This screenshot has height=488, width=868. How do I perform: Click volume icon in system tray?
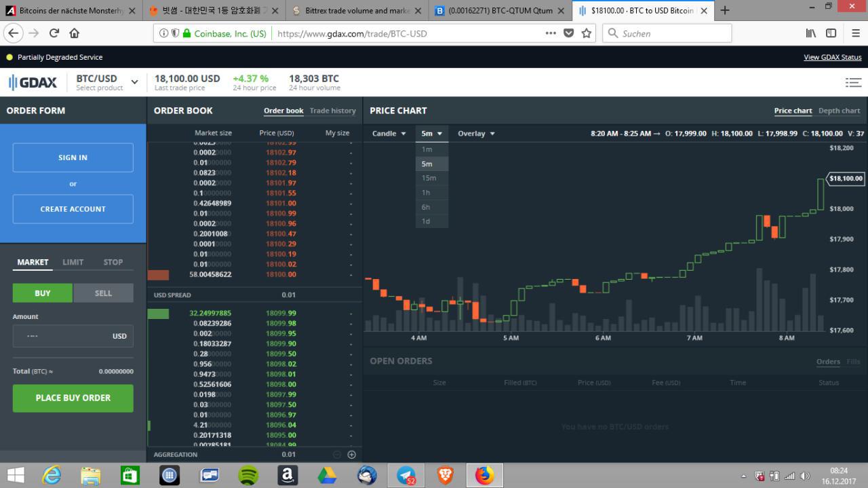[805, 476]
